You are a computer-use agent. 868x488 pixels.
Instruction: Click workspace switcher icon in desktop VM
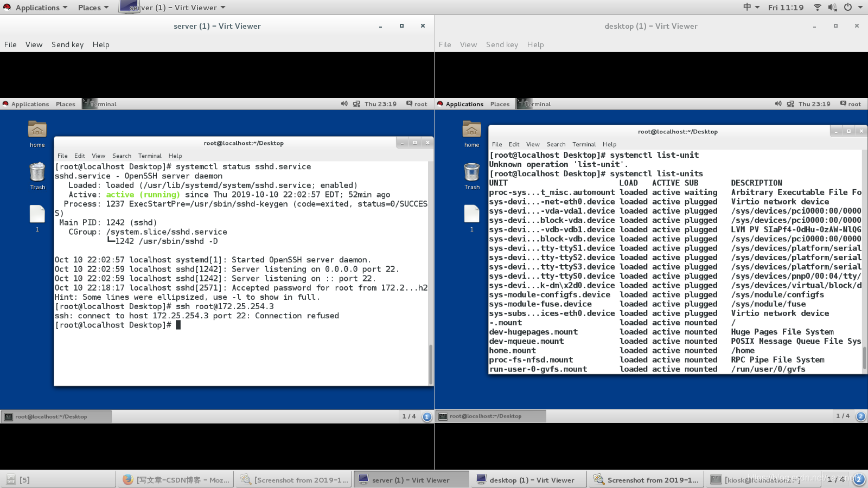coord(860,416)
